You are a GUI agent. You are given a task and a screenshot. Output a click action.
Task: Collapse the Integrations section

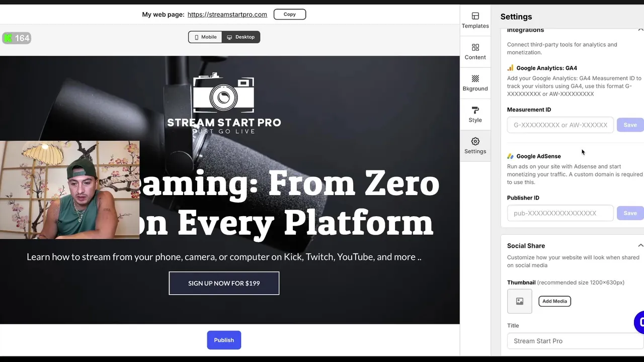click(640, 30)
